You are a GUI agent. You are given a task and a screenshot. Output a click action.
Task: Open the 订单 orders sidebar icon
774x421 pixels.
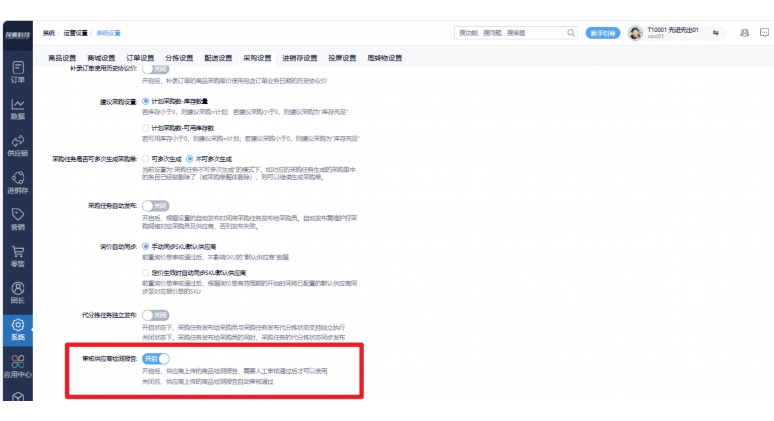[18, 72]
